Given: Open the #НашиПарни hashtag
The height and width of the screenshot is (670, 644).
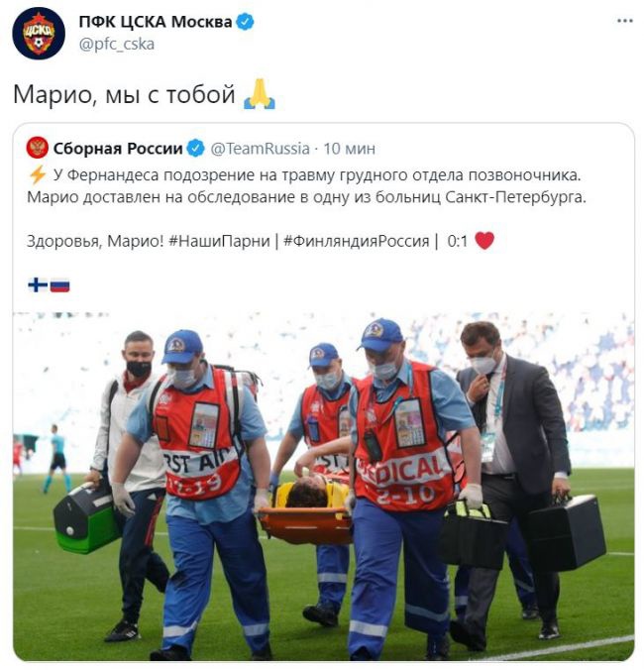Looking at the screenshot, I should click(219, 241).
